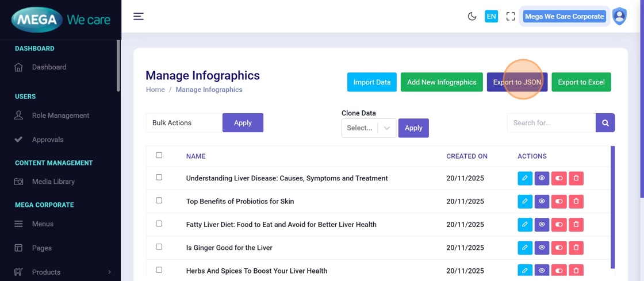Viewport: 644px width, 281px height.
Task: Open the Clone Data select dropdown
Action: (x=369, y=128)
